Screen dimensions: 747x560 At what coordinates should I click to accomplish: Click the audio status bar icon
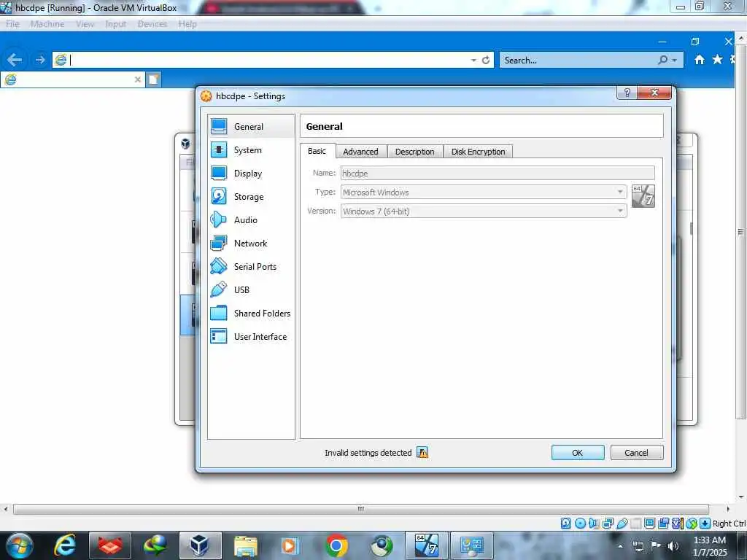click(594, 524)
